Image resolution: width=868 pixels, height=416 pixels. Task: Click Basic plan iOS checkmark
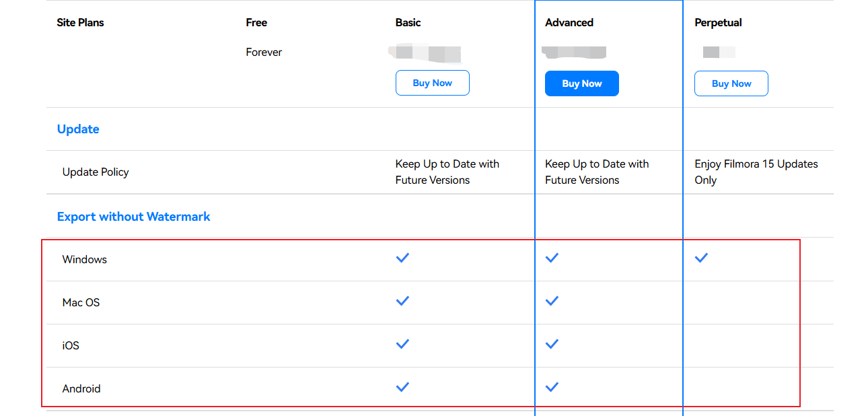point(402,344)
